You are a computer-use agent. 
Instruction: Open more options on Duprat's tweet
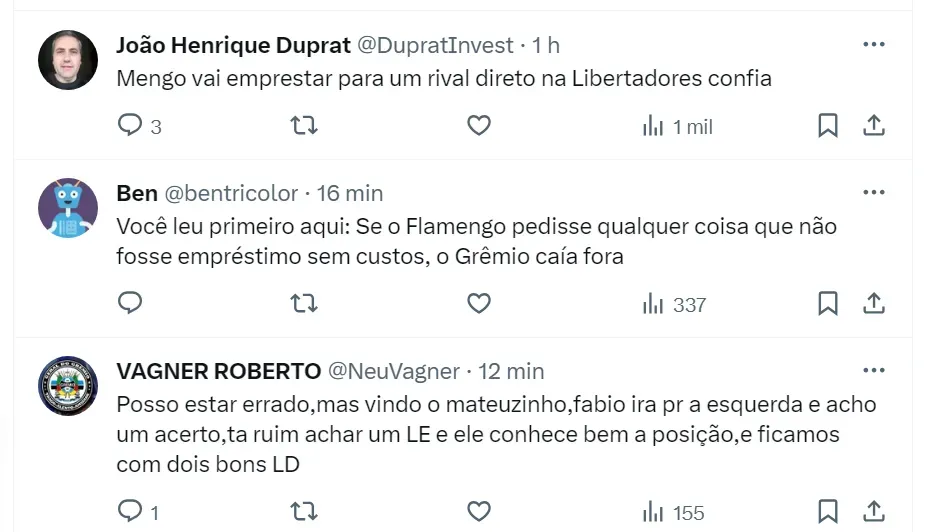click(873, 45)
